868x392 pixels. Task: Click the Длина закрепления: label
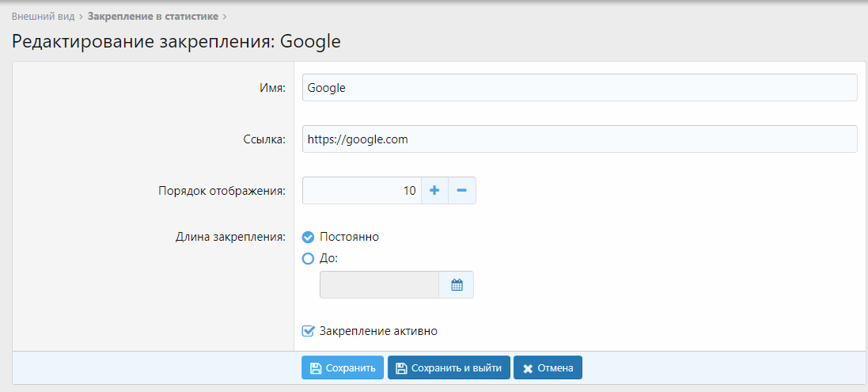click(x=230, y=236)
